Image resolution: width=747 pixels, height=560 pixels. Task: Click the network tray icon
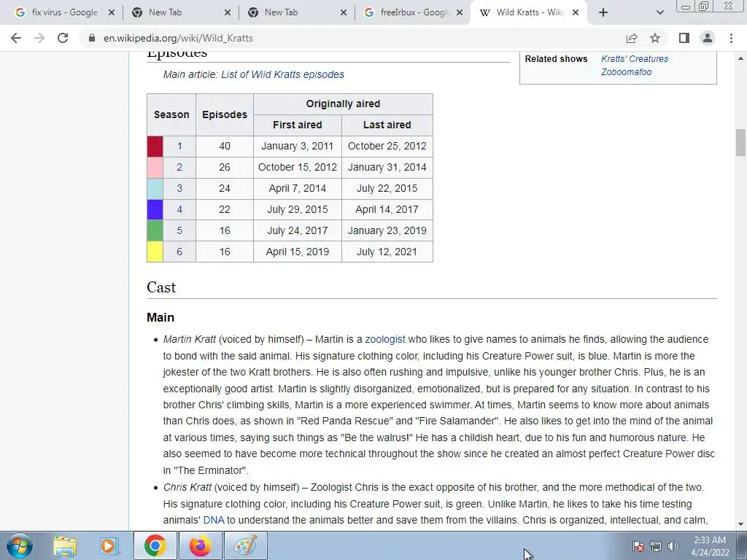coord(656,546)
